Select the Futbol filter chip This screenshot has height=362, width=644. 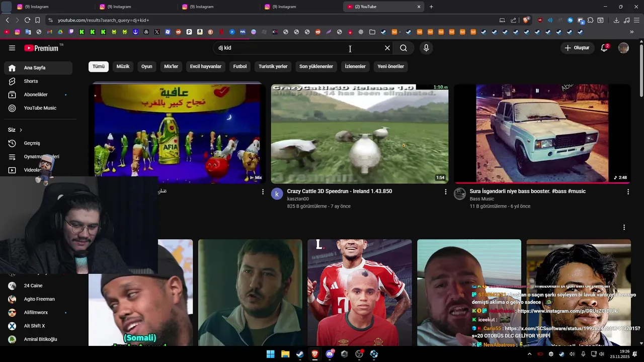click(240, 66)
